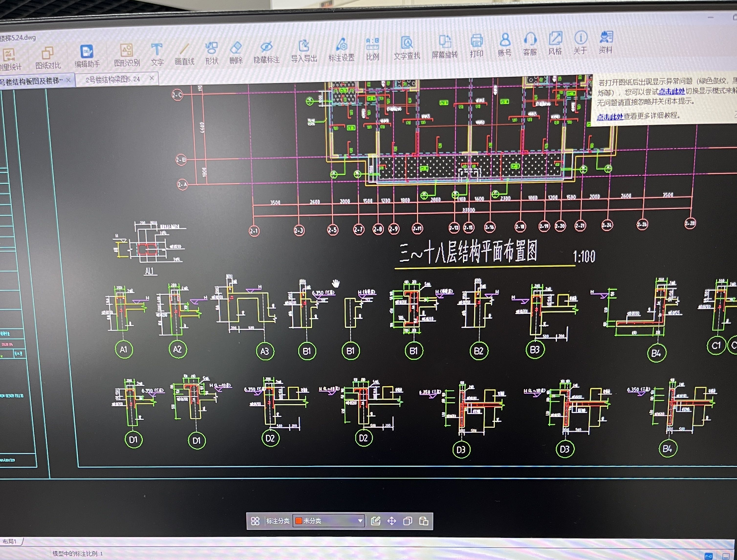
Task: Launch the 编辑助手 edit assistant
Action: click(87, 56)
